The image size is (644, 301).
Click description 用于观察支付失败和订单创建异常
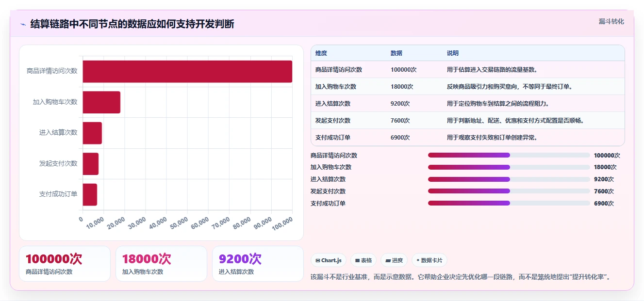tap(492, 138)
